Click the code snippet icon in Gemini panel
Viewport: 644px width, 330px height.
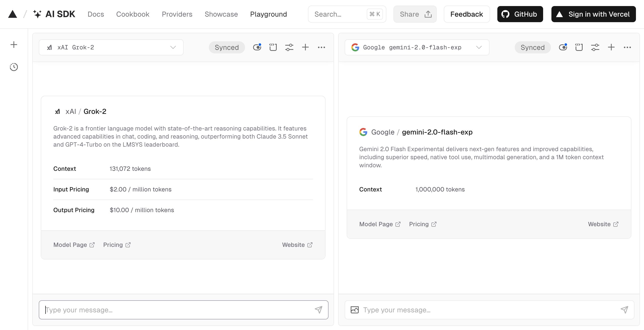[579, 47]
